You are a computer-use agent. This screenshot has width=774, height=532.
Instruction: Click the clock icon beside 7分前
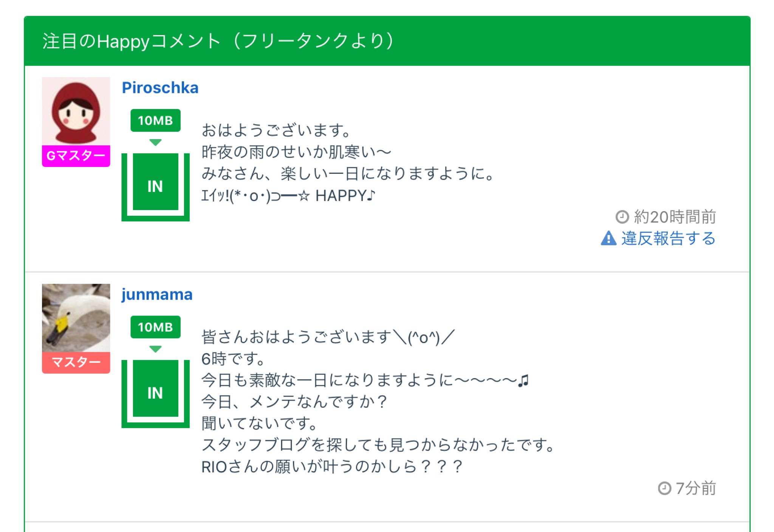click(664, 488)
